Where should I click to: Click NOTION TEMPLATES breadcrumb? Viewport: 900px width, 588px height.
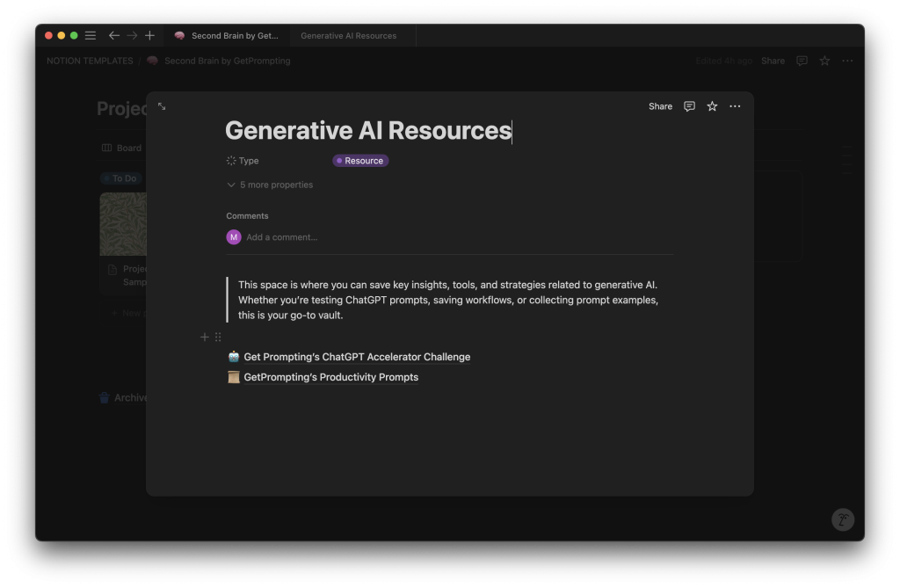90,61
